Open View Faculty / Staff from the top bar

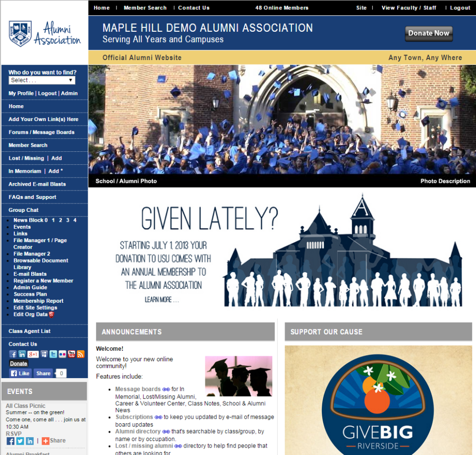[x=409, y=8]
